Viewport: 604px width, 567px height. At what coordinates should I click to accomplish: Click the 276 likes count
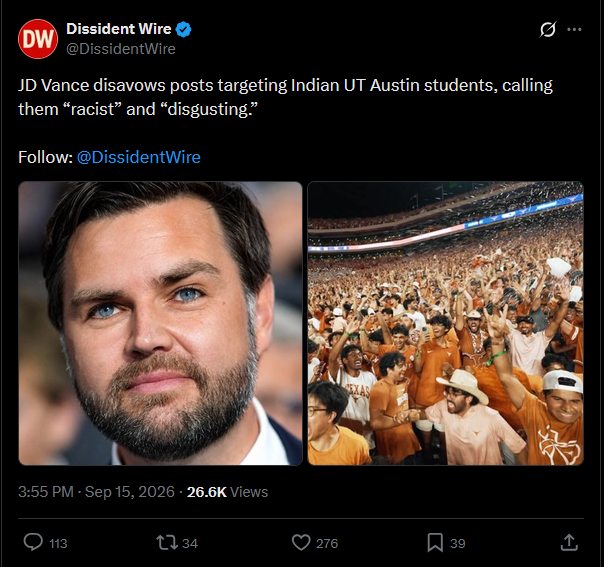327,544
